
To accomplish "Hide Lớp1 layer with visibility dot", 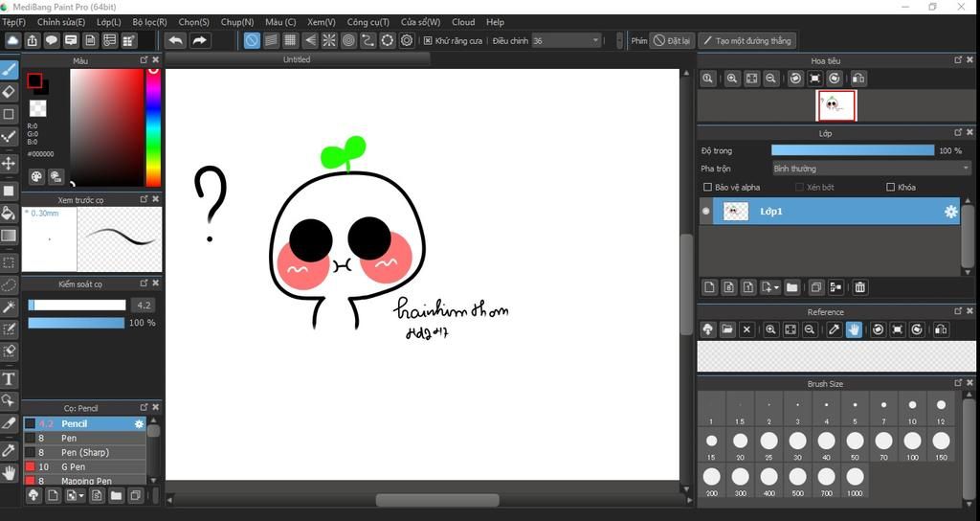I will pos(707,212).
